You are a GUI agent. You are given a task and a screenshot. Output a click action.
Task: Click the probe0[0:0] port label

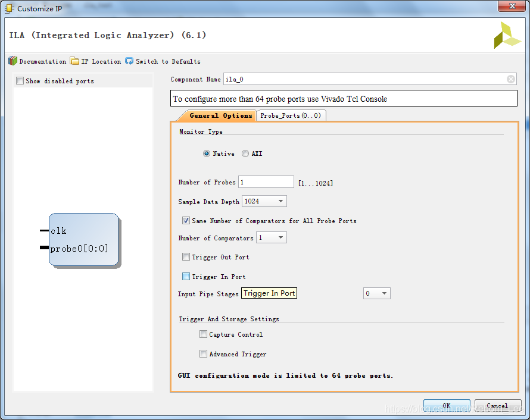click(x=79, y=249)
